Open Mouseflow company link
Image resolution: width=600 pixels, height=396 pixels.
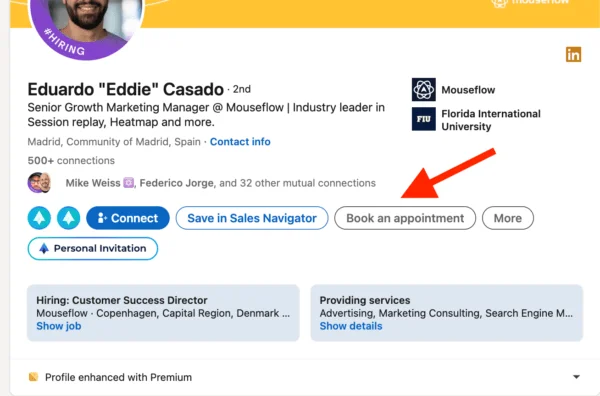(468, 90)
